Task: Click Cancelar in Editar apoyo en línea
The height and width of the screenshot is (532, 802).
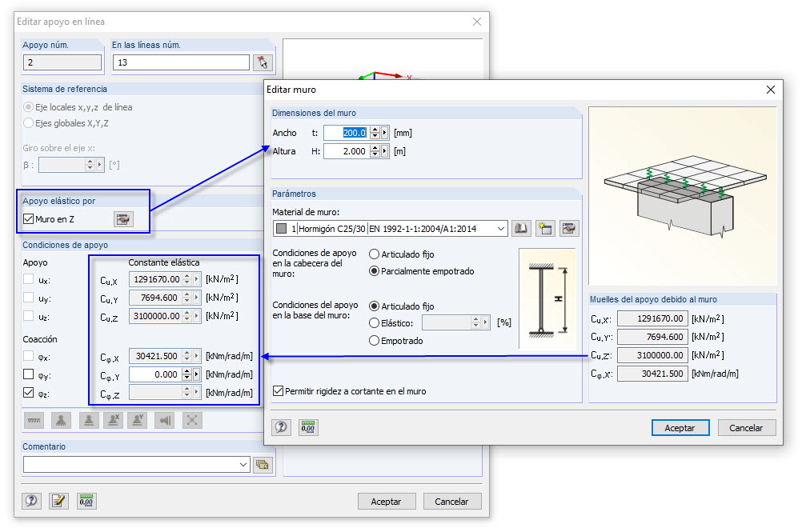Action: tap(451, 502)
